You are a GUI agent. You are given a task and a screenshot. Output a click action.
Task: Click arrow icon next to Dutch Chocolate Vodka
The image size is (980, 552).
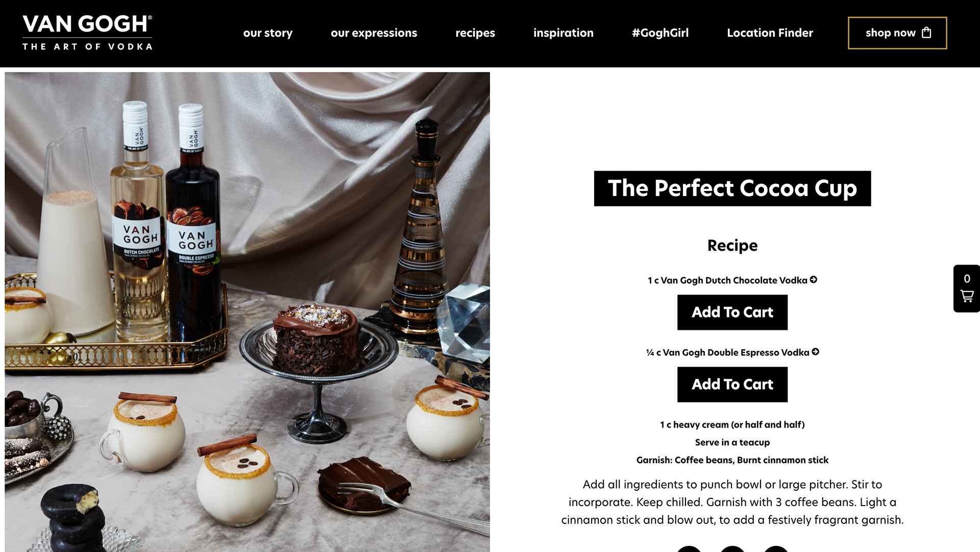pyautogui.click(x=814, y=279)
